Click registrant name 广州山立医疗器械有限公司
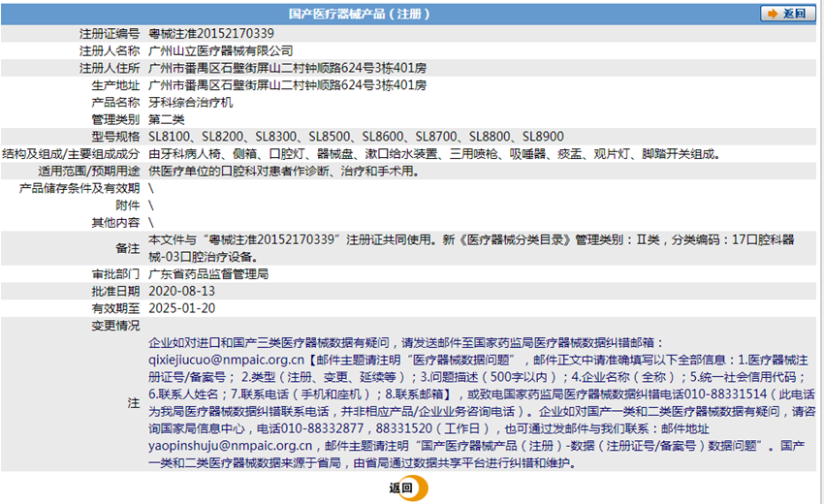 220,51
